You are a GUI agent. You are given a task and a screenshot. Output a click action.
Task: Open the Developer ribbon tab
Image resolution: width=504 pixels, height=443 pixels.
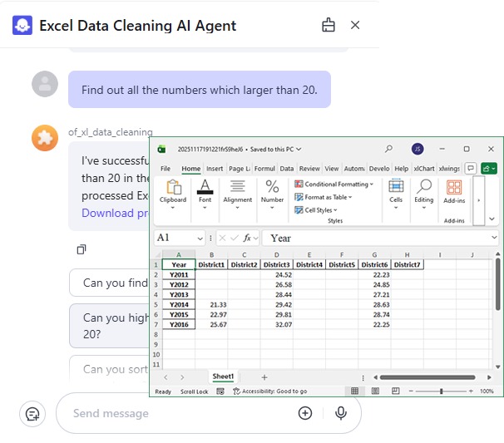click(379, 169)
